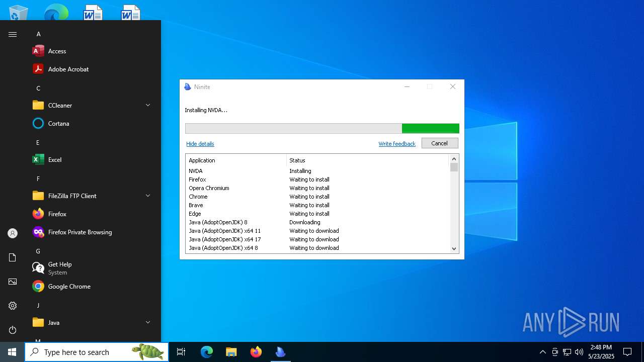Click the Hide details link in Ninite
Viewport: 644px width, 362px height.
pos(200,144)
